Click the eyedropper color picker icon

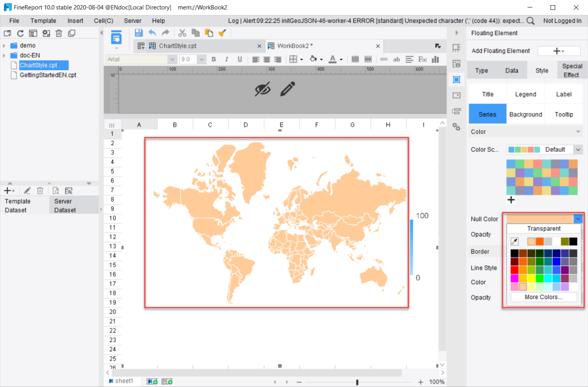514,241
